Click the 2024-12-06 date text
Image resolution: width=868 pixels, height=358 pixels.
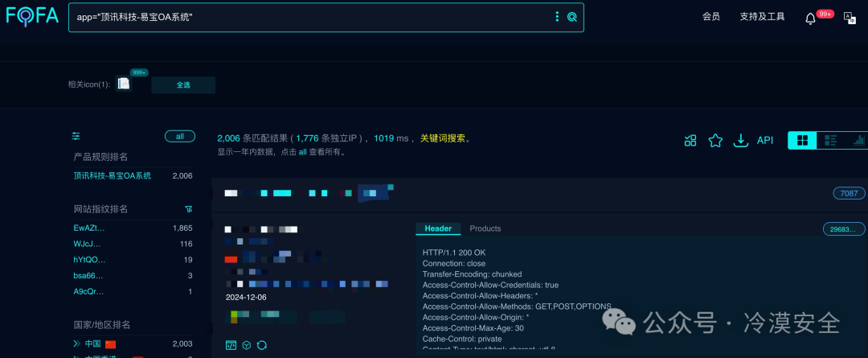[246, 297]
